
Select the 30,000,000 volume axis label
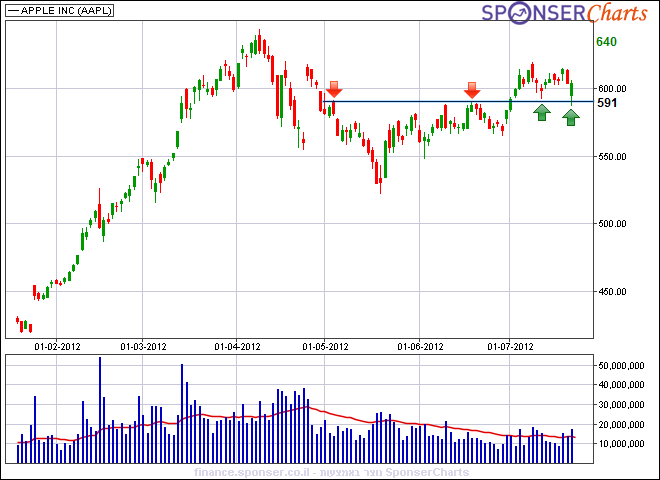pyautogui.click(x=621, y=405)
